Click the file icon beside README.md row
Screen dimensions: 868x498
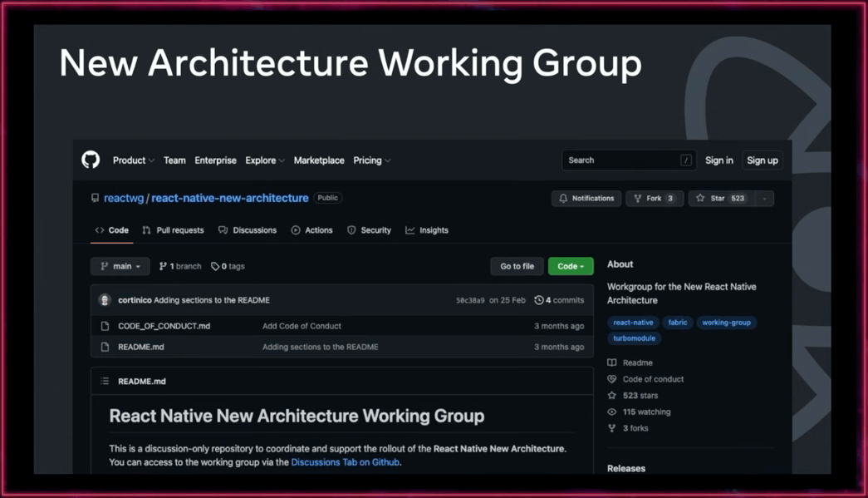tap(105, 347)
